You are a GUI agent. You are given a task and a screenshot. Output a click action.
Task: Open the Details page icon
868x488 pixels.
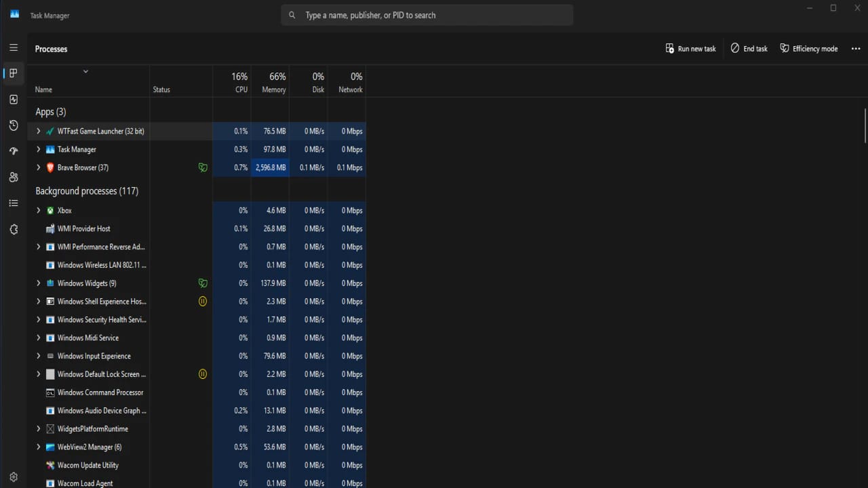(14, 203)
